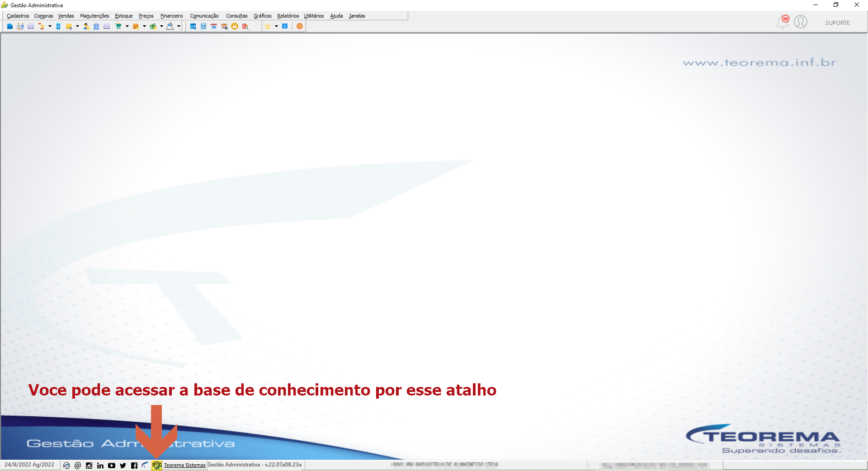Expand dropdown arrow next to money bills icon
The width and height of the screenshot is (868, 471).
(x=161, y=27)
